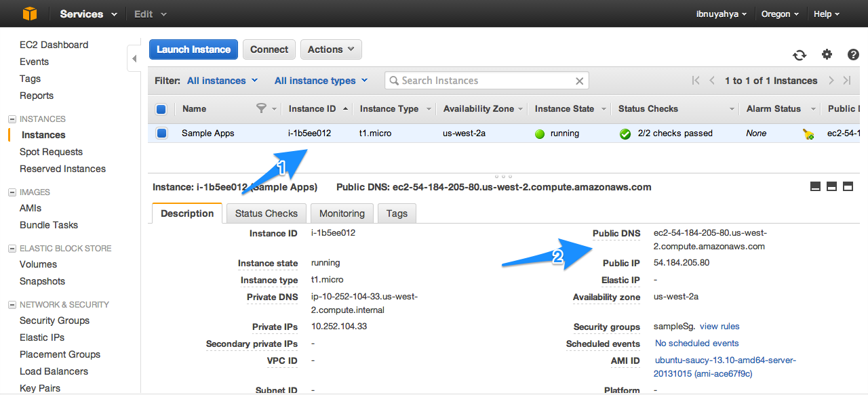Image resolution: width=868 pixels, height=395 pixels.
Task: Open view rules link for sampleSg
Action: click(x=719, y=327)
